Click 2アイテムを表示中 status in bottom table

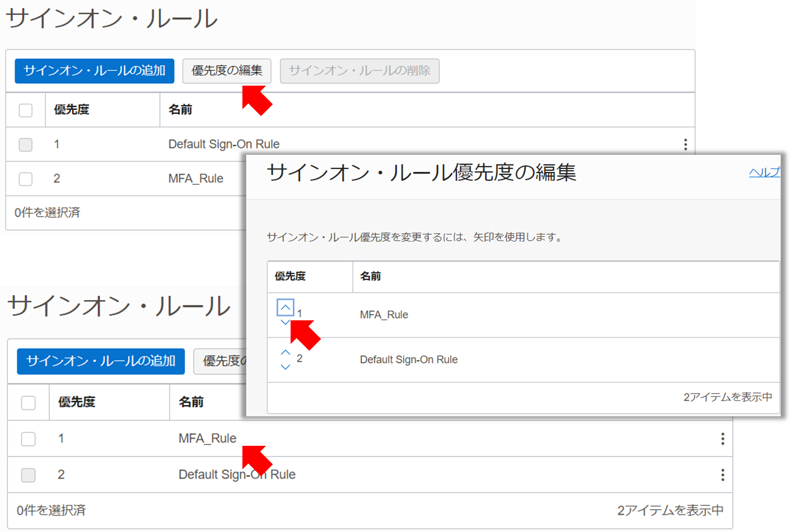coord(670,510)
